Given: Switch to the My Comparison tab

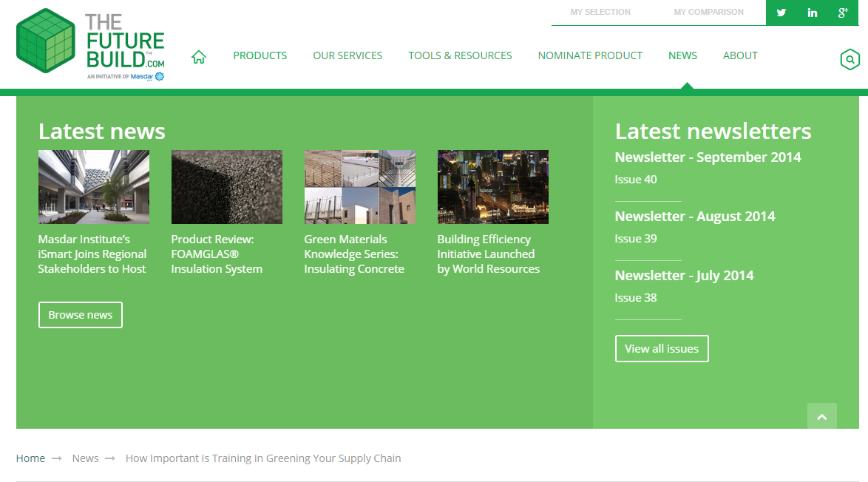Looking at the screenshot, I should point(708,13).
